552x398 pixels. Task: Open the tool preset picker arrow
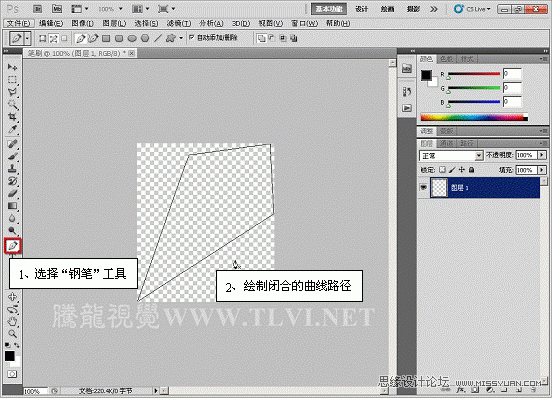(x=27, y=38)
